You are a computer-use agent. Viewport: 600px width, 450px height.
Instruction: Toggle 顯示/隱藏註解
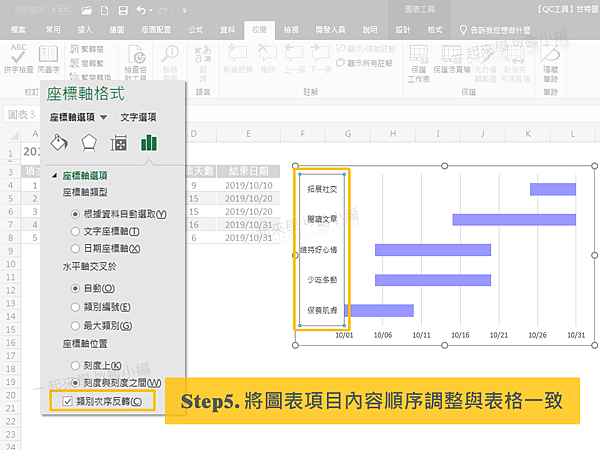[x=365, y=49]
